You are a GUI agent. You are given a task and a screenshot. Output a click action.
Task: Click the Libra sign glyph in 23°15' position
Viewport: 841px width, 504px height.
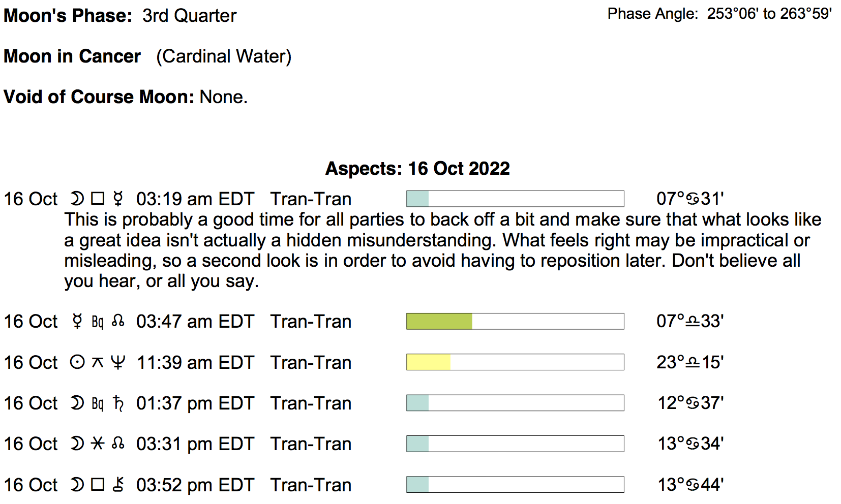(x=693, y=362)
